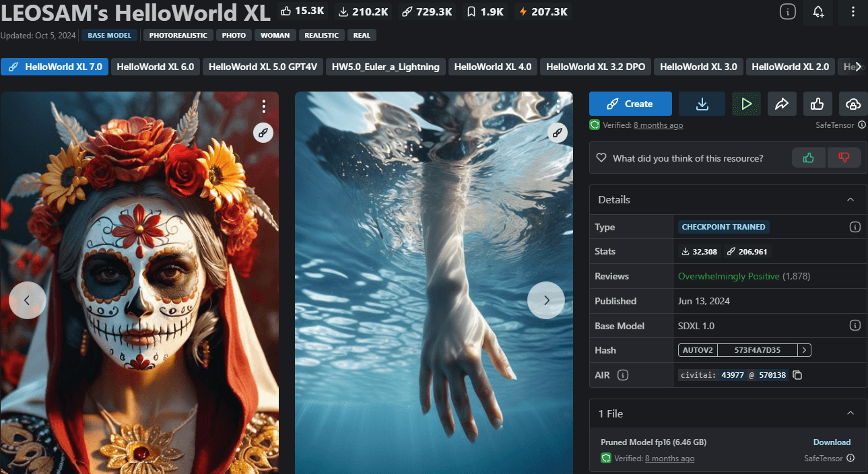The width and height of the screenshot is (868, 474).
Task: Click the cloud lock icon button
Action: (853, 104)
